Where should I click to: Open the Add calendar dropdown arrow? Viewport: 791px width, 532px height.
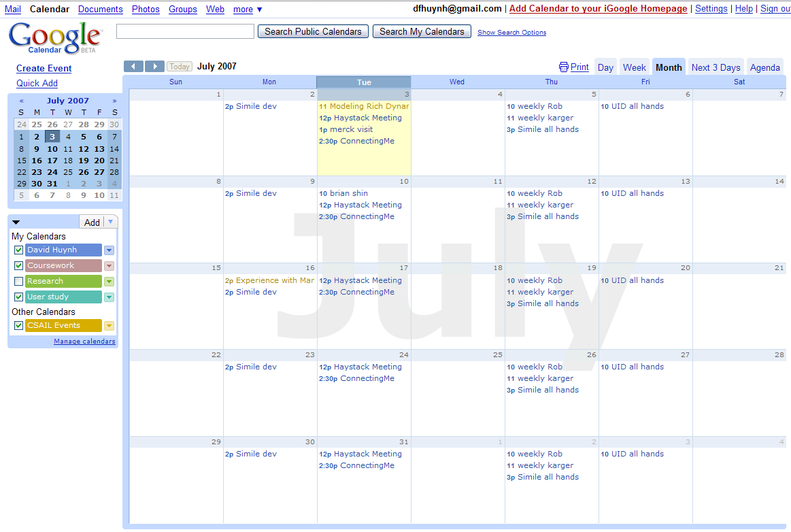111,222
